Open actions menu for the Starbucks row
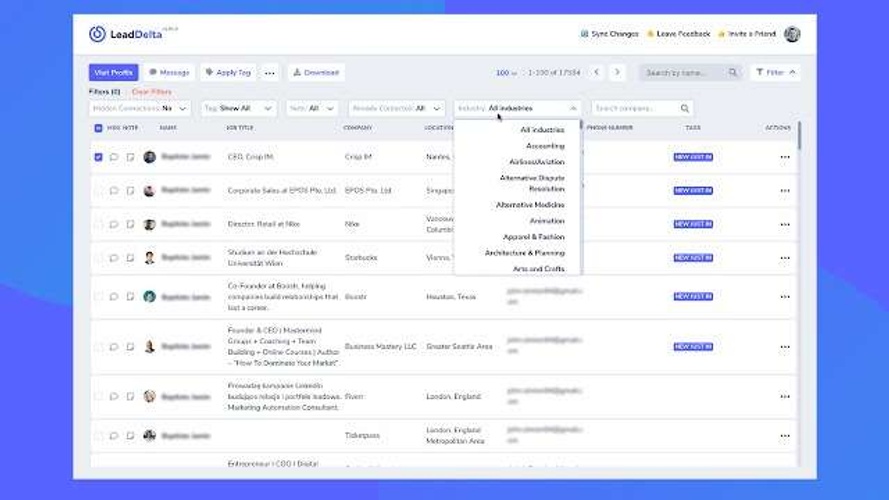The width and height of the screenshot is (889, 500). pyautogui.click(x=785, y=258)
